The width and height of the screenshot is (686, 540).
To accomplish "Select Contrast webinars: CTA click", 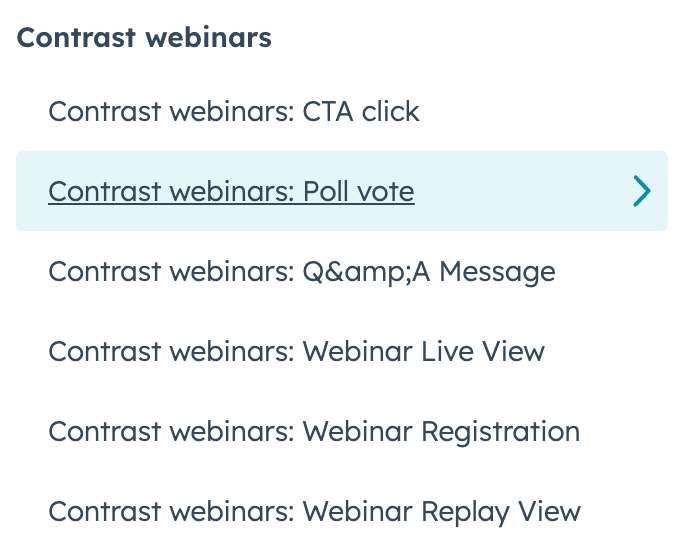I will click(x=234, y=111).
